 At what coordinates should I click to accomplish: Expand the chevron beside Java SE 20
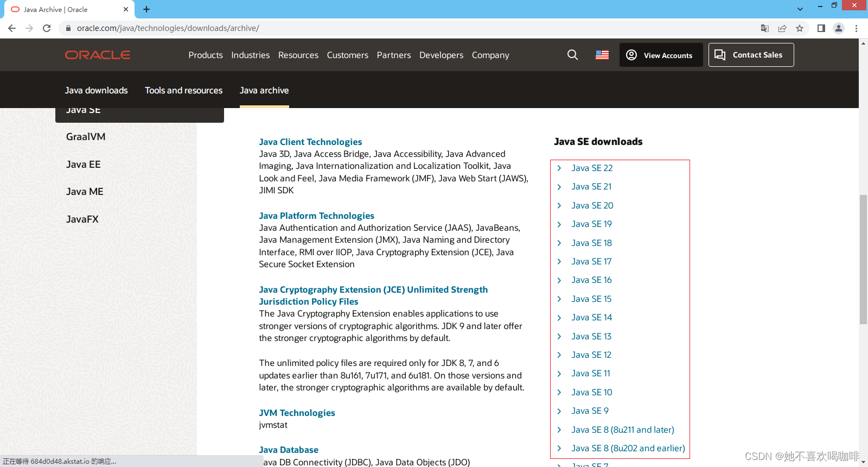click(x=559, y=206)
